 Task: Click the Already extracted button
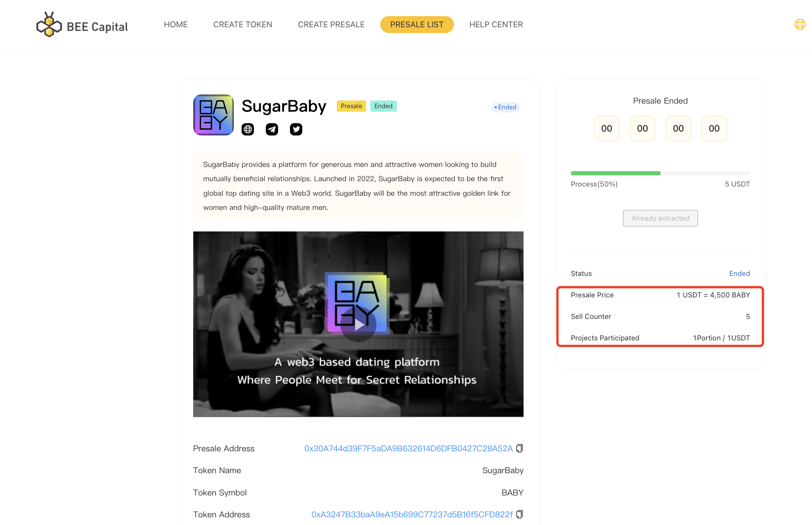tap(660, 218)
